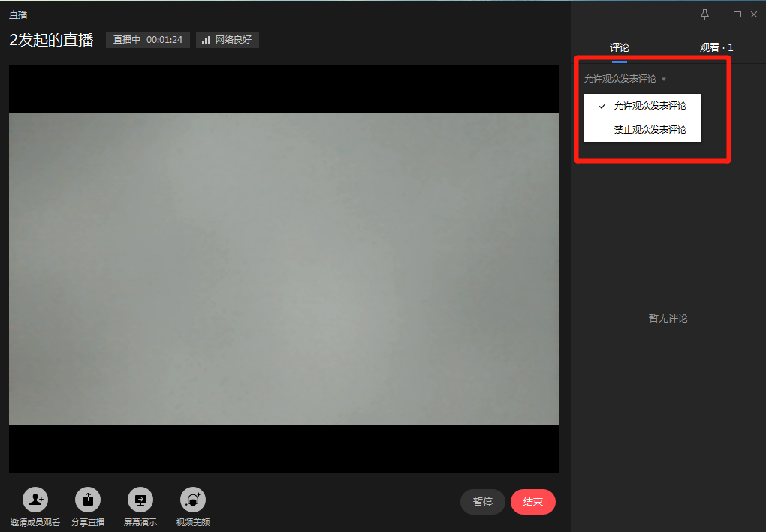
Task: Maximize the live broadcast window
Action: point(737,14)
